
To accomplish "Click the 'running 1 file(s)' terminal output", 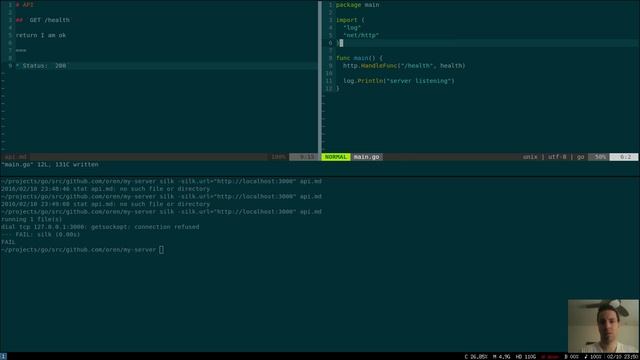I will tap(31, 219).
